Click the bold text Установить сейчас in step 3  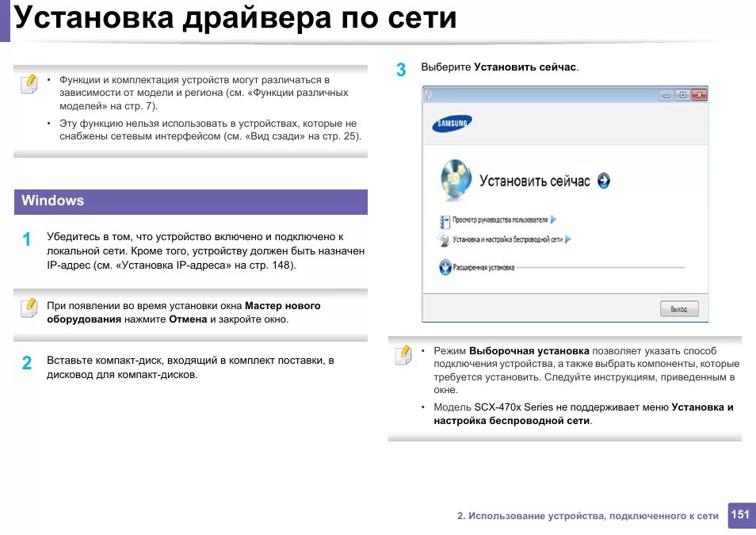(525, 67)
